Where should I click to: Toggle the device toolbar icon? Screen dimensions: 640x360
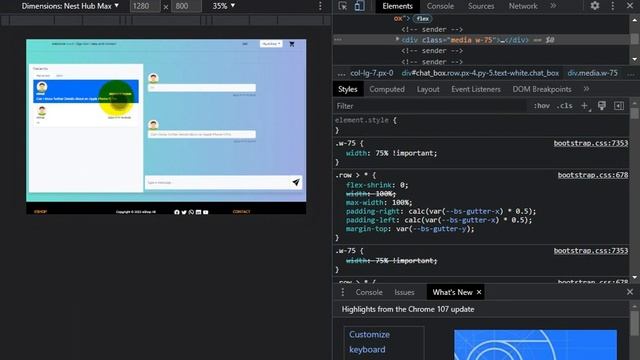[359, 6]
